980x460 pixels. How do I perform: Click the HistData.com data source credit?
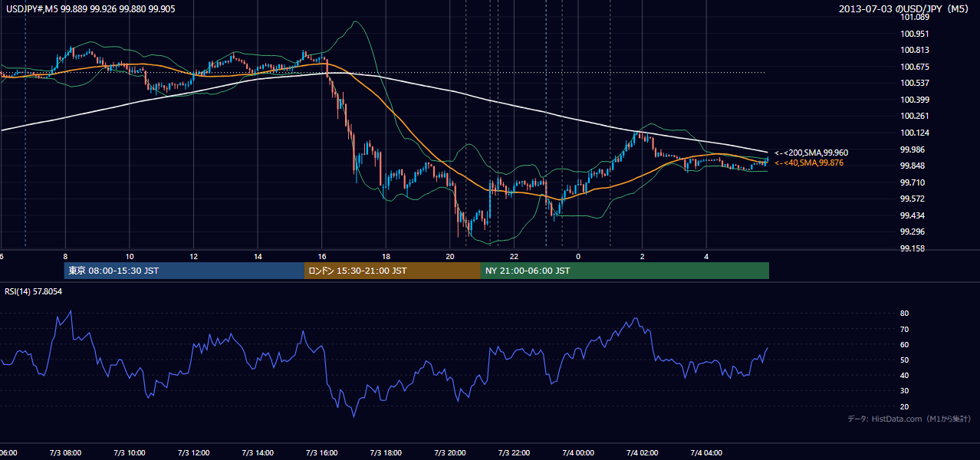909,419
